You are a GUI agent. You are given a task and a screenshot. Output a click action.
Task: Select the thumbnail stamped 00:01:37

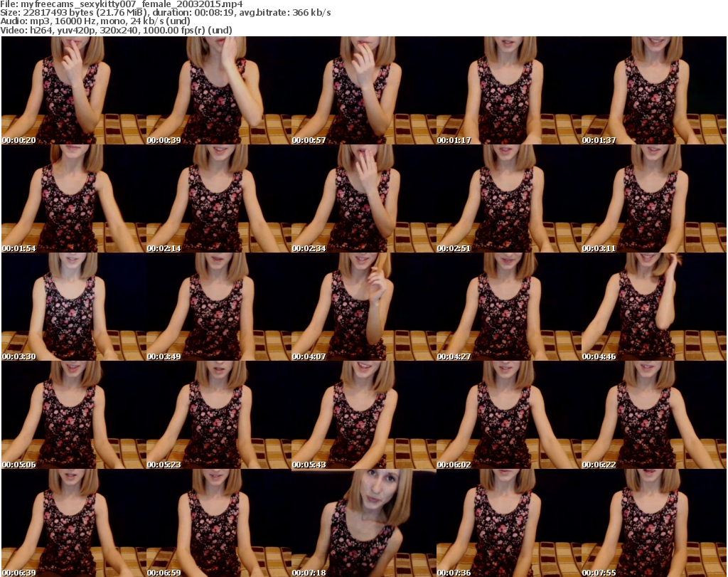coord(653,90)
